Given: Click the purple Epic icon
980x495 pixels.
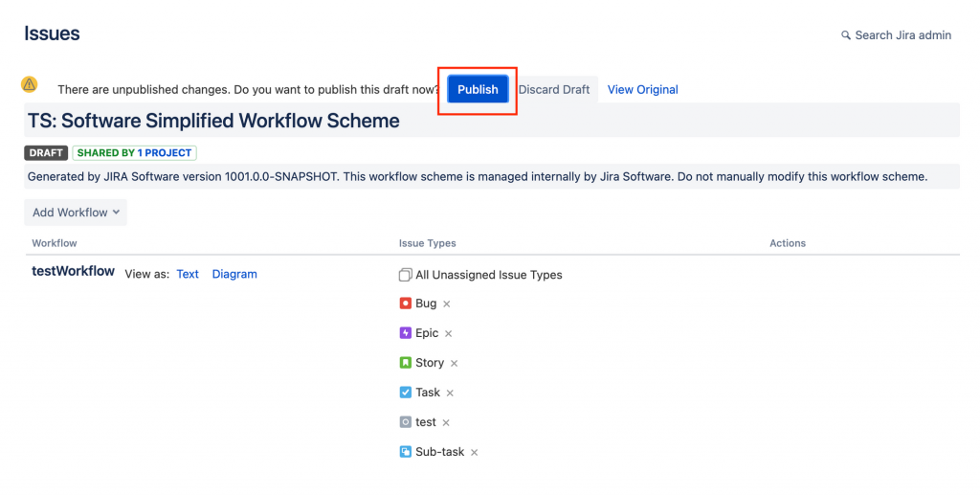Looking at the screenshot, I should click(x=406, y=333).
